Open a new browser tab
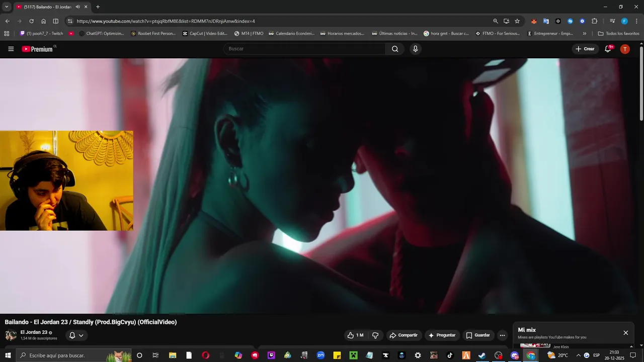The image size is (644, 362). pos(98,7)
